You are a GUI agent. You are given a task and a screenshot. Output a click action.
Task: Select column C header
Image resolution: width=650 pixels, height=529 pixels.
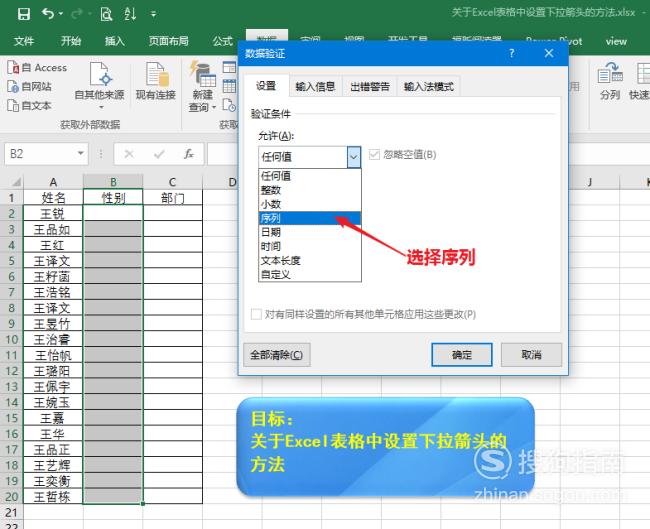172,182
